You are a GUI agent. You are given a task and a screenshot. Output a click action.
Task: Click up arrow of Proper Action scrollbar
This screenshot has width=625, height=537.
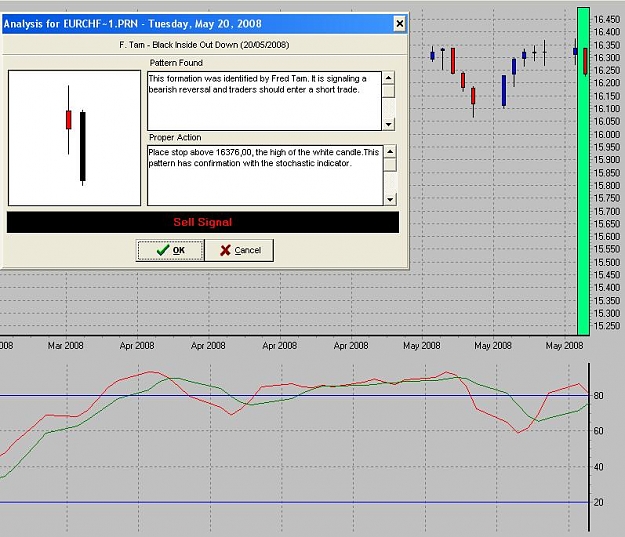[390, 151]
